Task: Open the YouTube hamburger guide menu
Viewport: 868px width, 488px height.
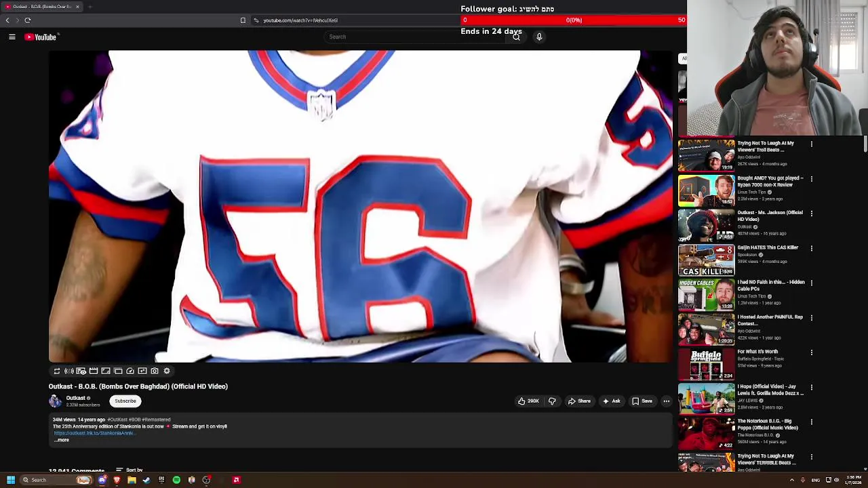Action: pos(12,37)
